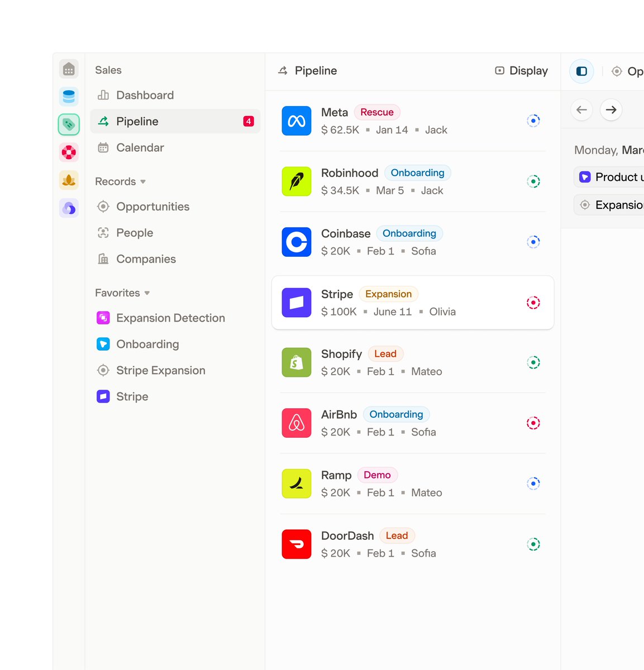Click the Shopify bag logo

(297, 362)
